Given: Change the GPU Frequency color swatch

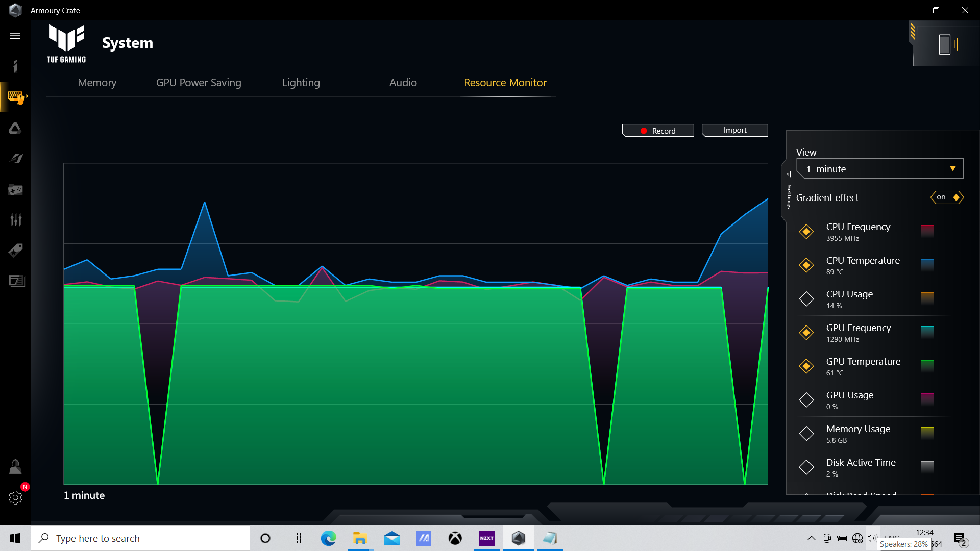Looking at the screenshot, I should pyautogui.click(x=927, y=332).
